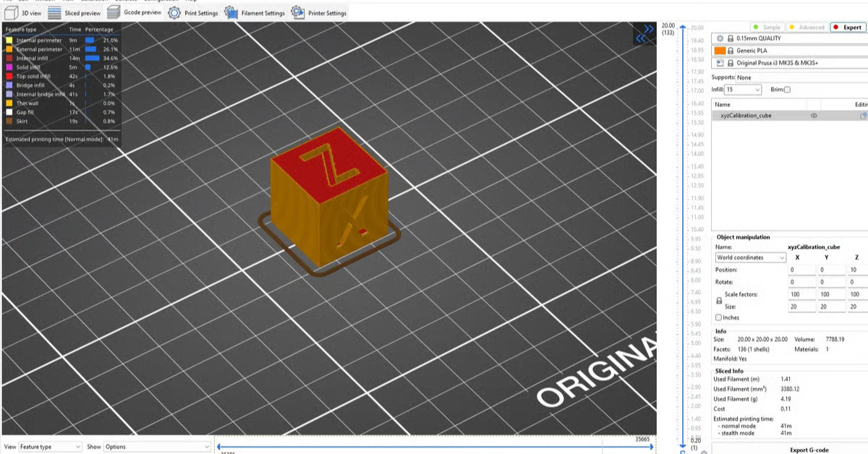Click the Export G-code button
This screenshot has width=868, height=454.
click(810, 448)
